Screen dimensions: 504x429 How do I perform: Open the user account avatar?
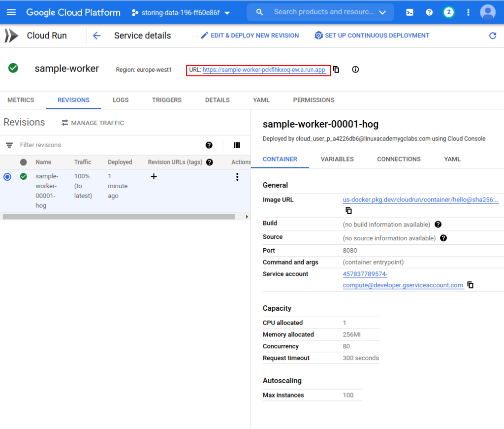[488, 12]
